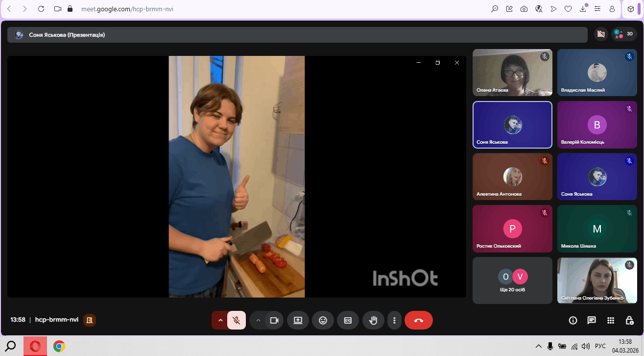Open the emoji reactions button

click(323, 320)
